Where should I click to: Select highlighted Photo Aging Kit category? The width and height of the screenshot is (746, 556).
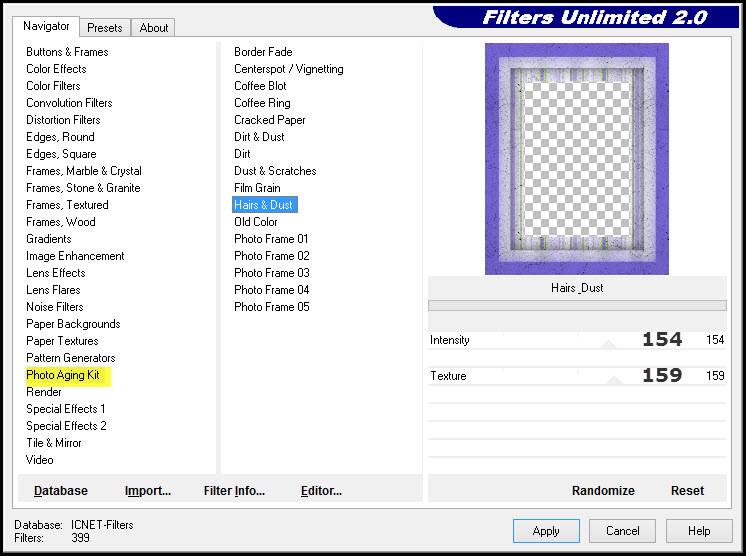[x=63, y=375]
